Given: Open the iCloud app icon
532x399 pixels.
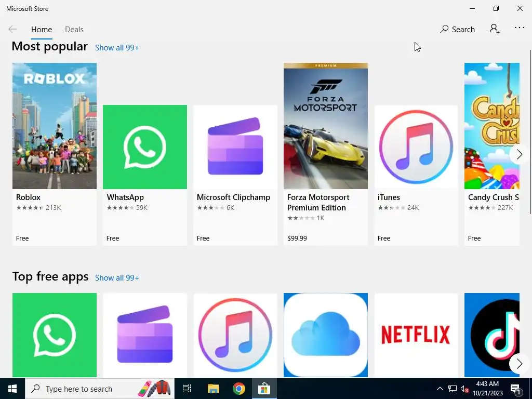Looking at the screenshot, I should tap(326, 335).
